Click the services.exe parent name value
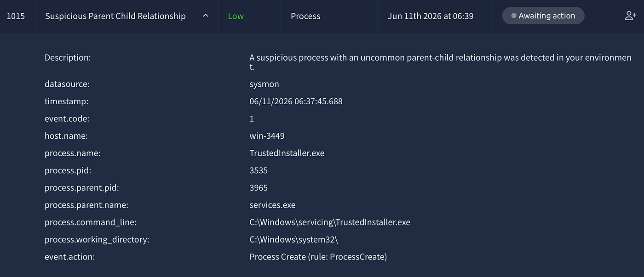The image size is (644, 277). point(272,205)
